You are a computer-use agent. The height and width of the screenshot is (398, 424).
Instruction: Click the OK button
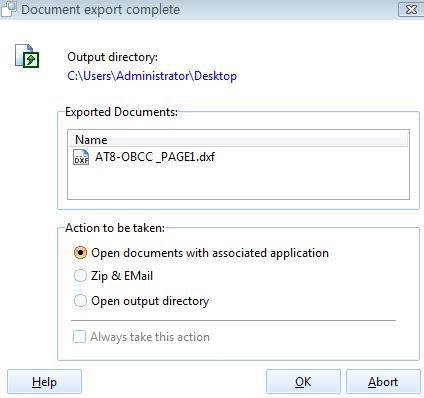pyautogui.click(x=303, y=382)
